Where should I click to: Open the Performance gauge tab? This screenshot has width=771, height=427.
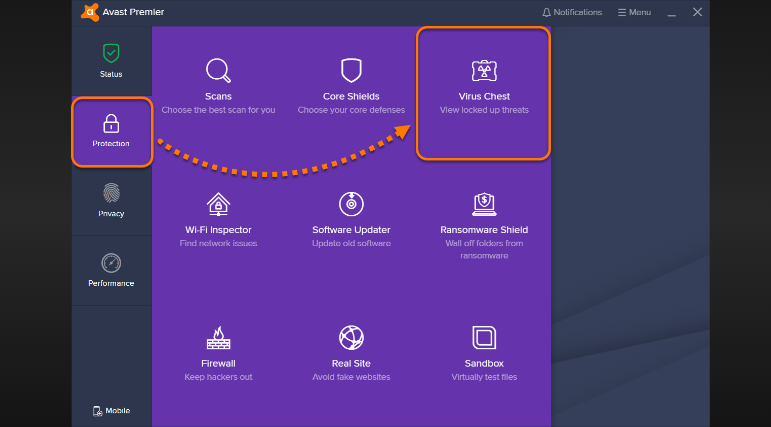[x=111, y=270]
